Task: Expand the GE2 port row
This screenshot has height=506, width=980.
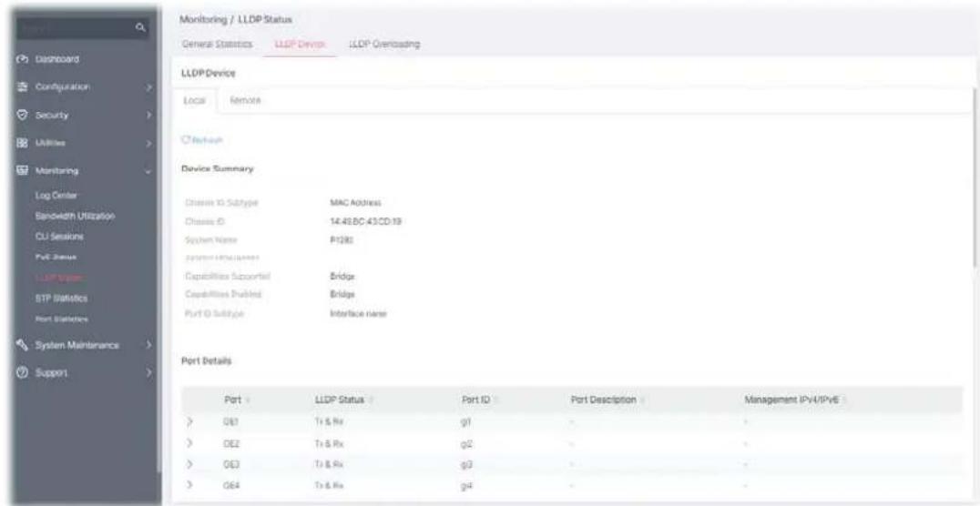Action: coord(189,443)
